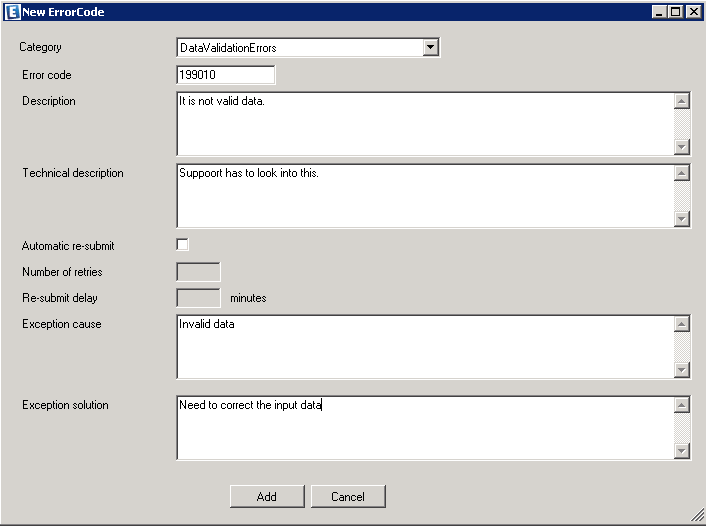
Task: Click inside the Description text area
Action: pos(424,124)
